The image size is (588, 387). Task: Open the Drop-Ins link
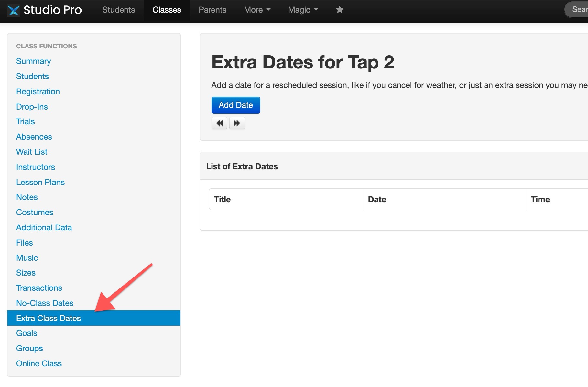(32, 107)
